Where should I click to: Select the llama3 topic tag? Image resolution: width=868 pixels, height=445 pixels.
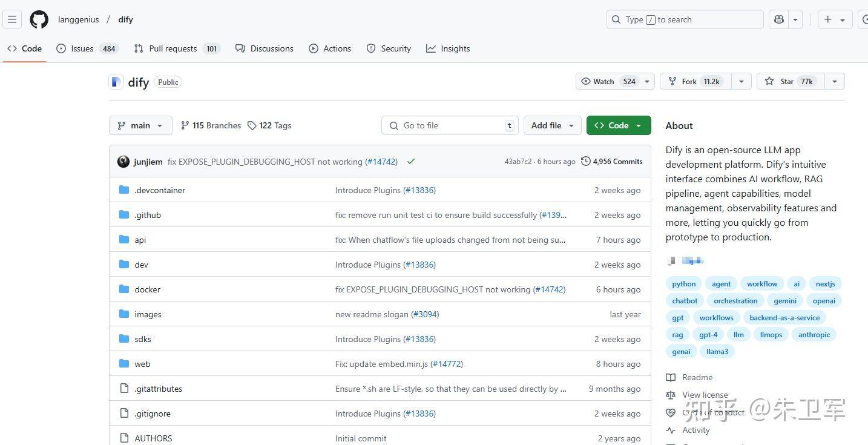click(717, 352)
